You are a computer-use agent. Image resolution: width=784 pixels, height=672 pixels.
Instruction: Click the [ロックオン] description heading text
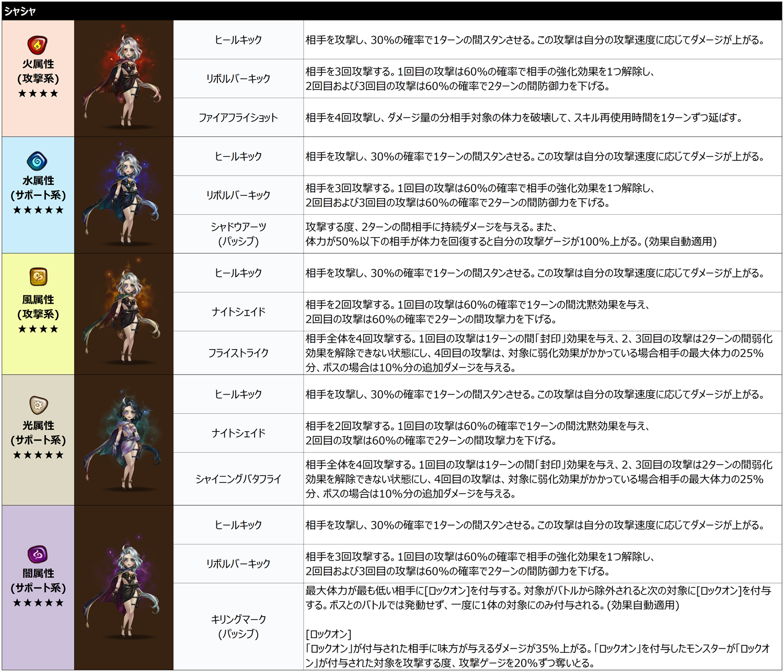coord(328,634)
